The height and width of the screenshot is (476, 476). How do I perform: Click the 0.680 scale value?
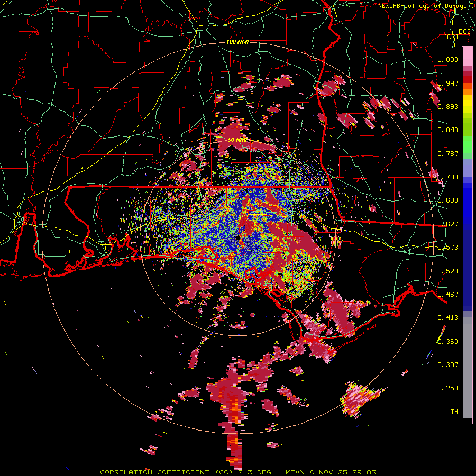pyautogui.click(x=448, y=200)
